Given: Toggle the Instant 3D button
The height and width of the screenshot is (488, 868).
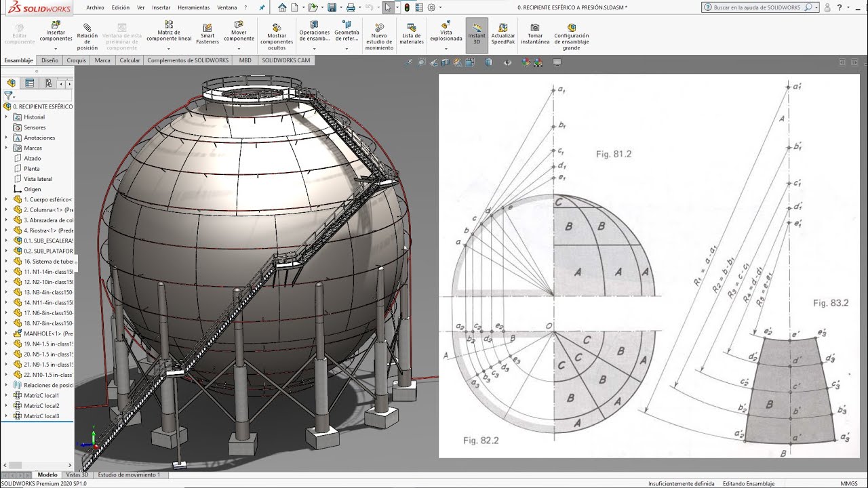Looking at the screenshot, I should pos(477,34).
